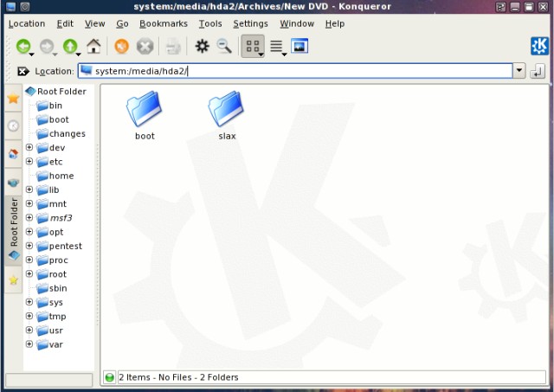Viewport: 554px width, 392px height.
Task: Select the changes folder in tree
Action: (x=61, y=133)
